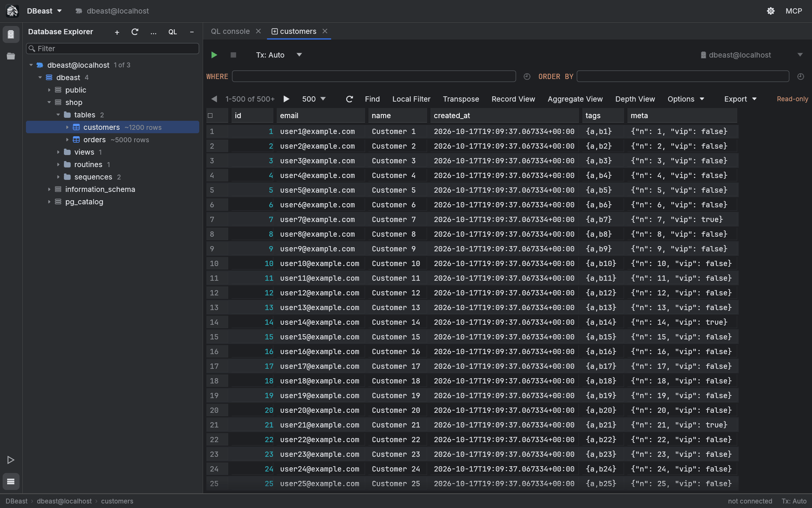Open the Tx: Auto transaction dropdown
Screen dimensions: 812x508
click(x=279, y=55)
